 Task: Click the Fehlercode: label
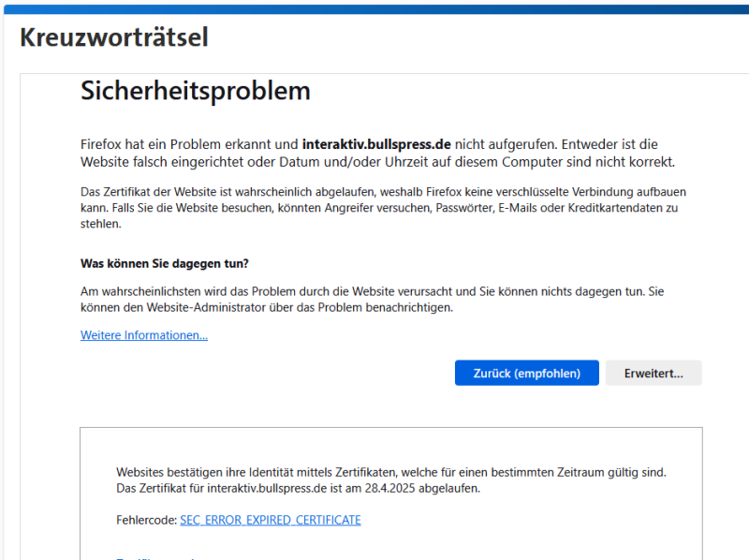pyautogui.click(x=145, y=520)
